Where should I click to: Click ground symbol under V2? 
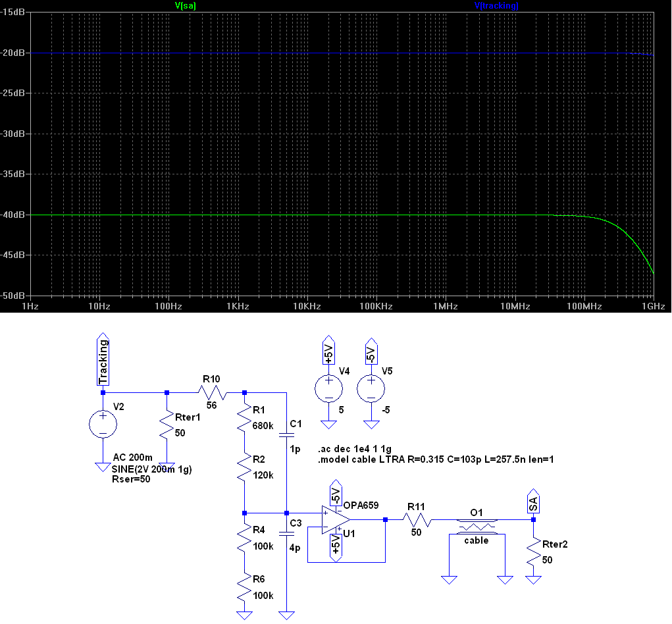(x=103, y=467)
